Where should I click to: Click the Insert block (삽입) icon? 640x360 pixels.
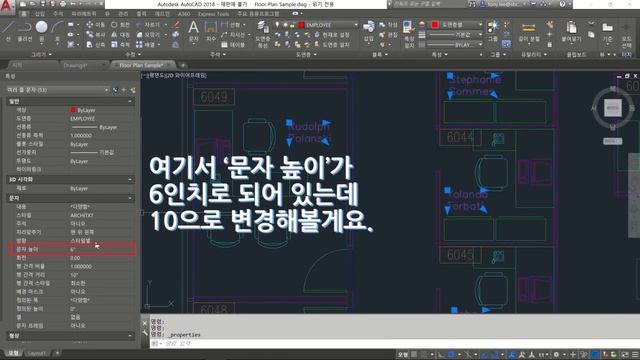369,31
